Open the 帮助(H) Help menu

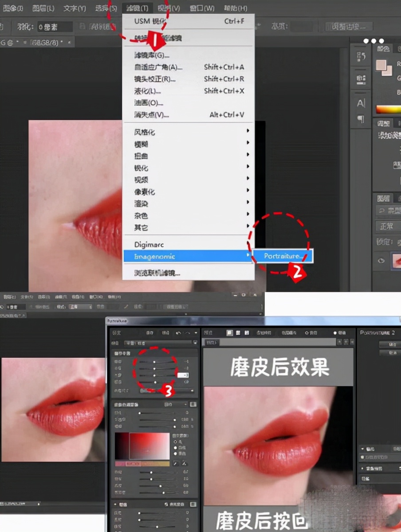[x=236, y=8]
